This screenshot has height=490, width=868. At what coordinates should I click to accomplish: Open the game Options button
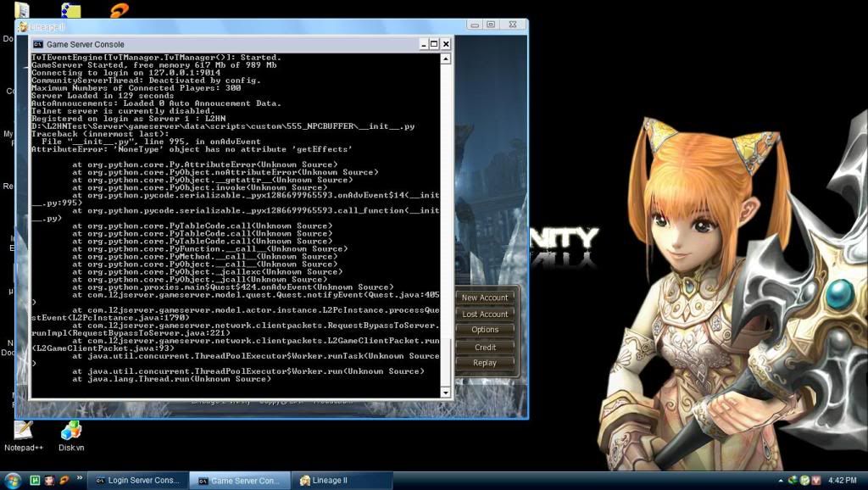485,330
